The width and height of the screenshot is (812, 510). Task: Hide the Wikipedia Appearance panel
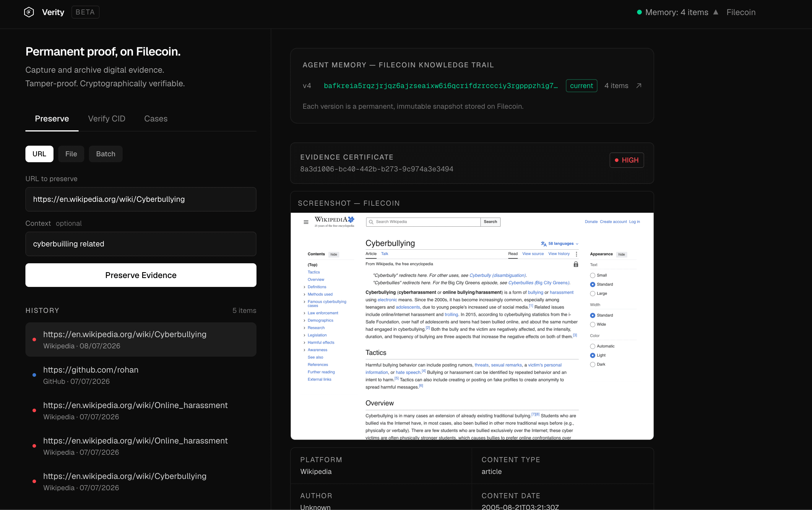tap(621, 255)
